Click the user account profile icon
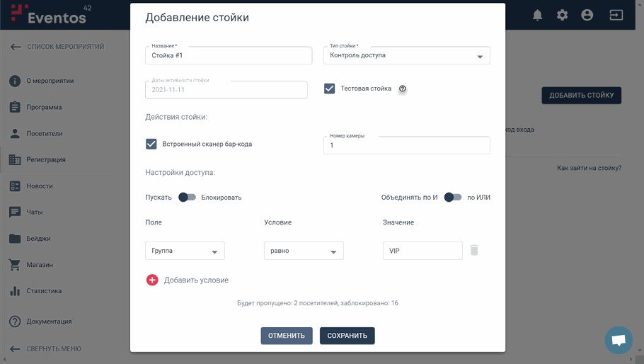Image resolution: width=644 pixels, height=364 pixels. pos(587,15)
